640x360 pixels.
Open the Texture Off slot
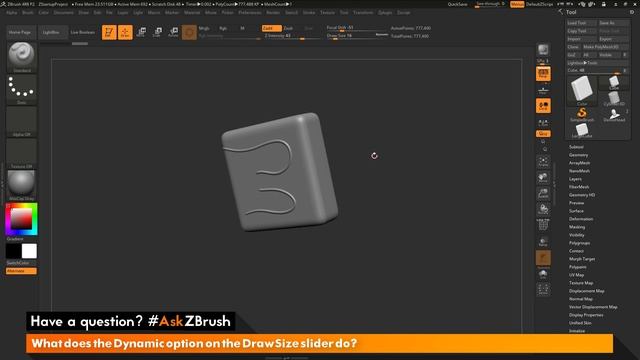[x=22, y=153]
